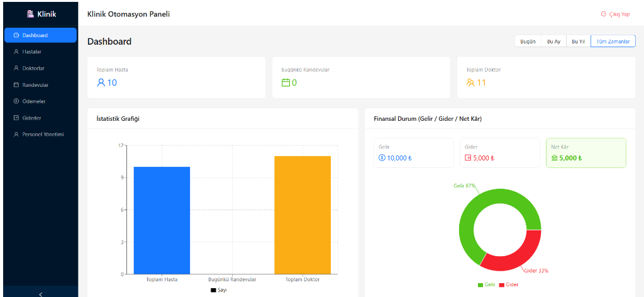Image resolution: width=644 pixels, height=297 pixels.
Task: Click the Dashboard gauge icon
Action: tap(16, 35)
